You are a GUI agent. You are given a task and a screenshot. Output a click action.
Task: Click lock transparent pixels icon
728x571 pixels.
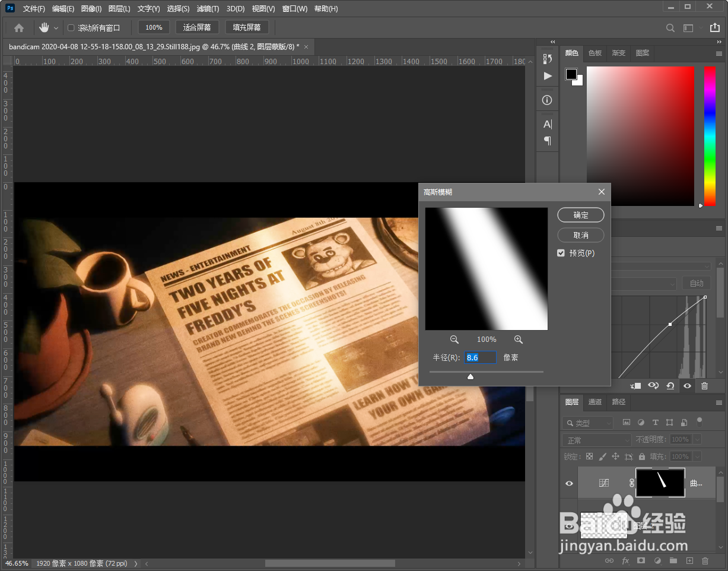coord(589,456)
